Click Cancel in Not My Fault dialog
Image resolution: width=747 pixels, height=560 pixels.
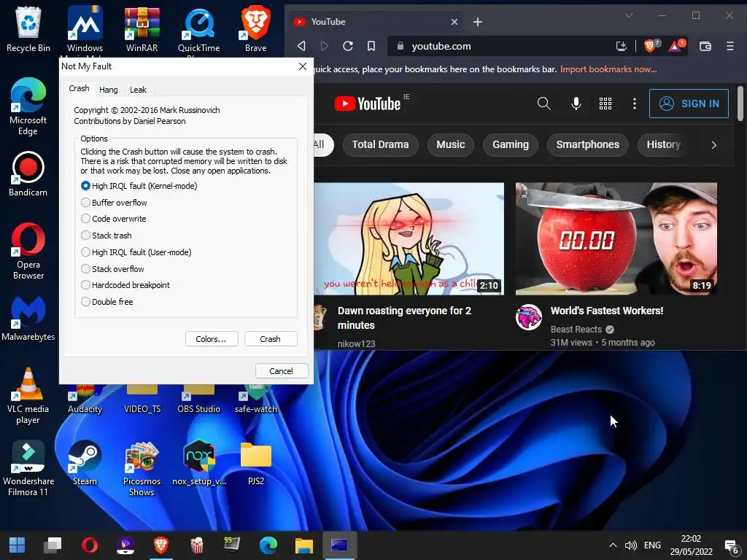[282, 371]
